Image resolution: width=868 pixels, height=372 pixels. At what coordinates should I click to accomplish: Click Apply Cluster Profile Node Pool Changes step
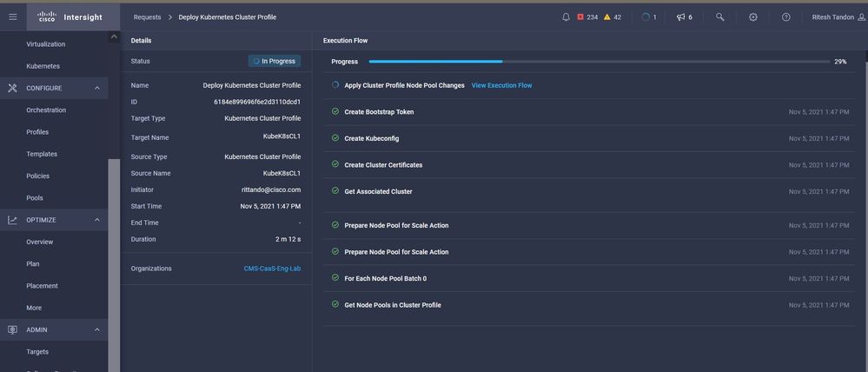(404, 85)
